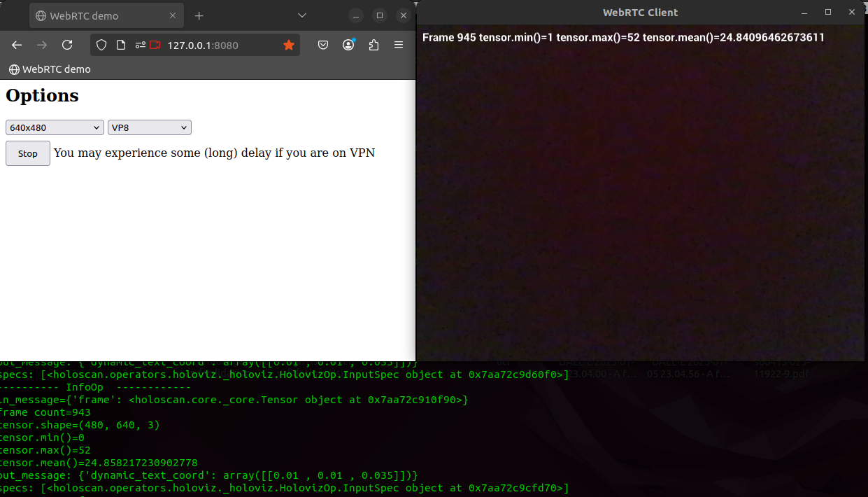The height and width of the screenshot is (497, 868).
Task: Toggle the orange bookmark star
Action: 288,45
